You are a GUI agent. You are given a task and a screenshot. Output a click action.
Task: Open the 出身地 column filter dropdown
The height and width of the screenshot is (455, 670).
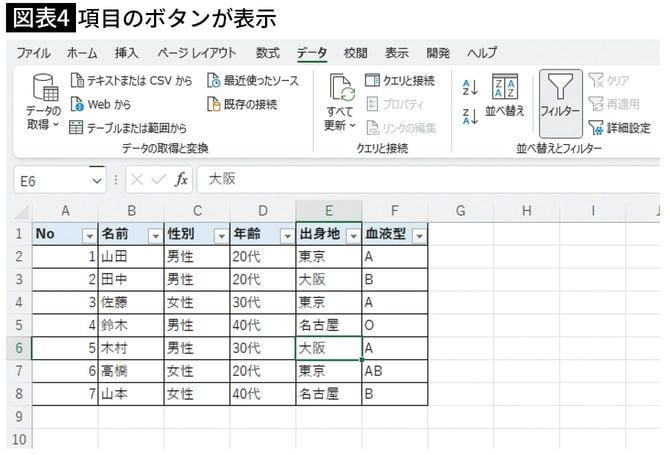click(353, 235)
